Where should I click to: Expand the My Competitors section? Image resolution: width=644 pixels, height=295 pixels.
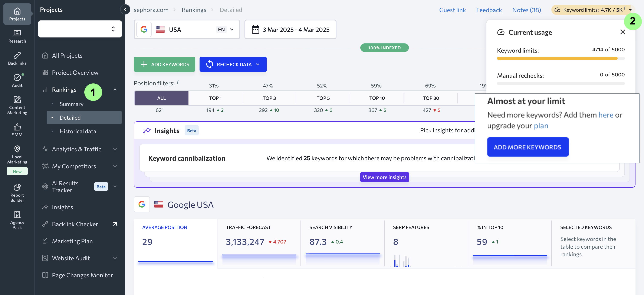tap(115, 166)
